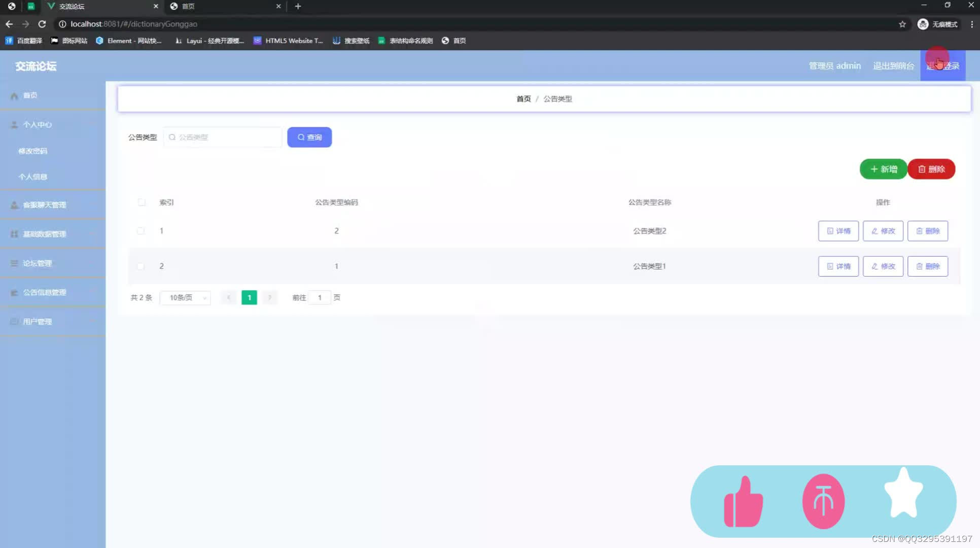Open 详情 for 公告类型2
Viewport: 980px width, 548px height.
(x=838, y=231)
